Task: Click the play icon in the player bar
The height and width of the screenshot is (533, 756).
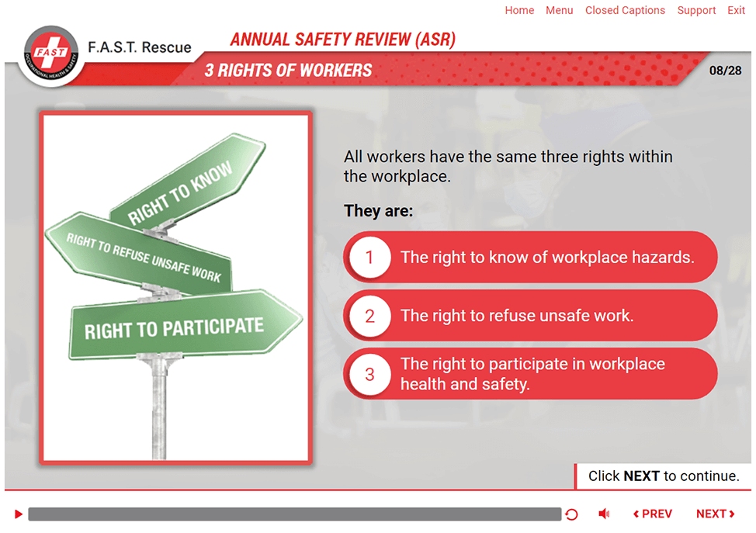Action: (x=19, y=514)
